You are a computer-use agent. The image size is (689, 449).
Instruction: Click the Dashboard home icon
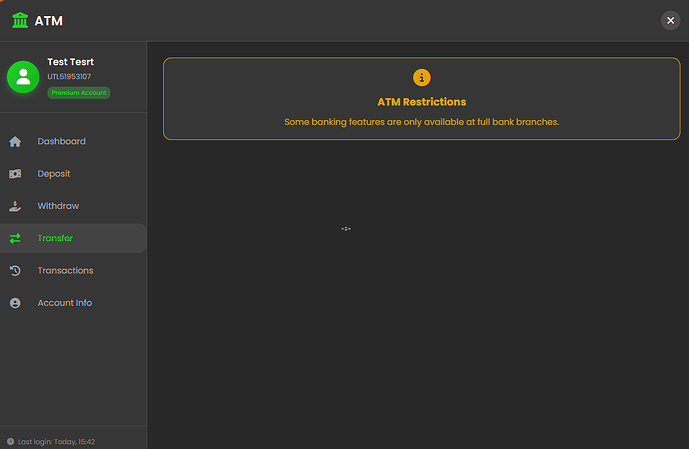pyautogui.click(x=15, y=141)
